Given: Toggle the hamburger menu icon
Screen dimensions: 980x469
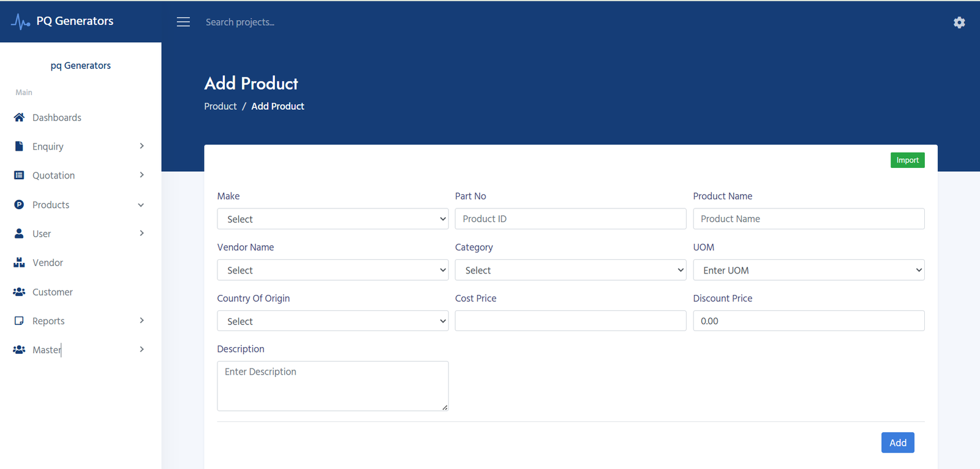Looking at the screenshot, I should click(x=183, y=22).
